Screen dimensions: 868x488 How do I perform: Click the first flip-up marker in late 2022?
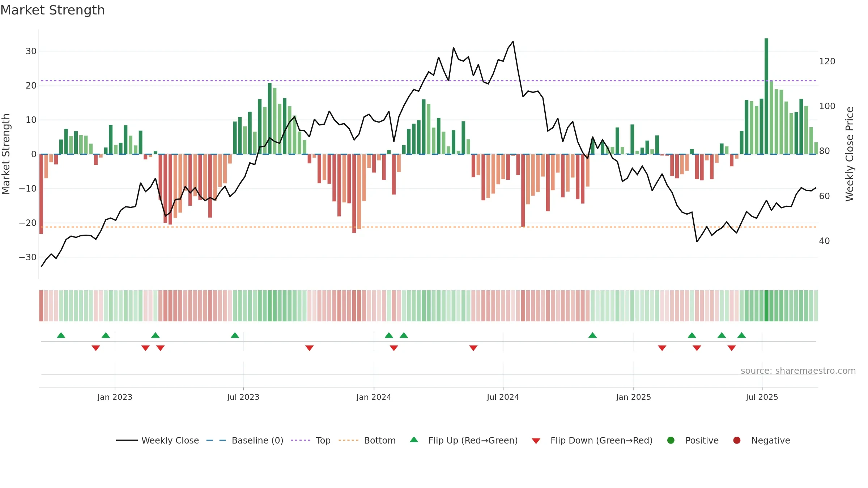click(x=61, y=335)
